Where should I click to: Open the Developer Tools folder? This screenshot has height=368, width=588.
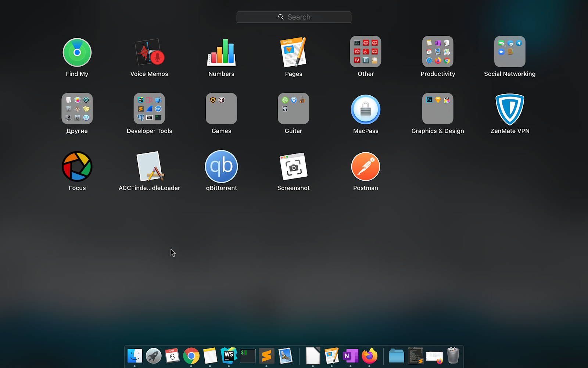(149, 109)
